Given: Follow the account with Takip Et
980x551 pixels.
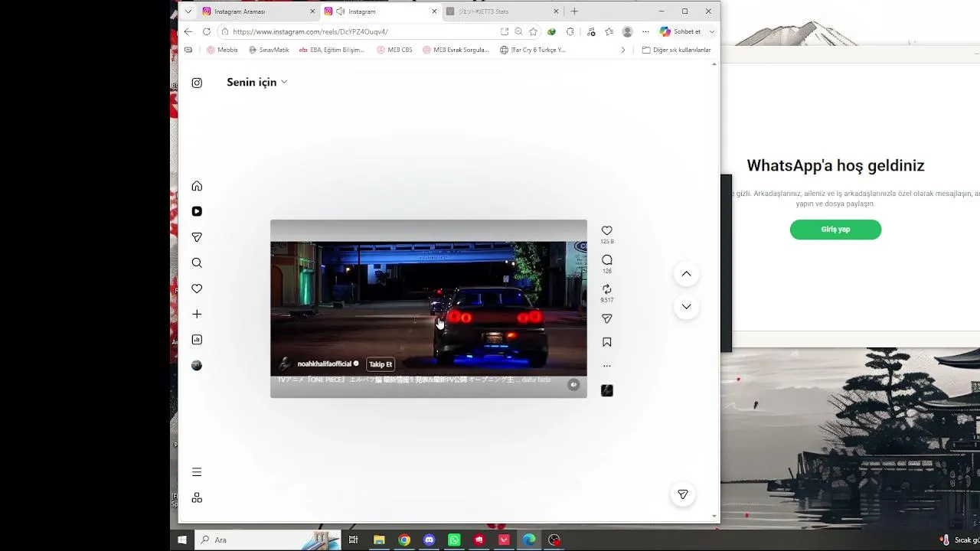Looking at the screenshot, I should click(x=381, y=364).
